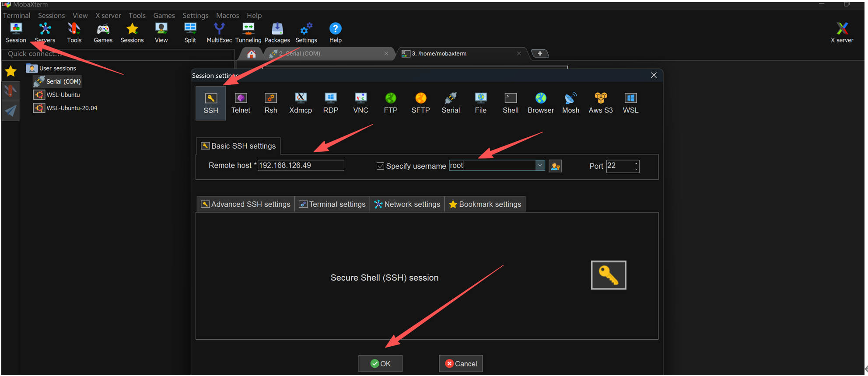This screenshot has width=868, height=376.
Task: Open the Tools menu in menu bar
Action: pyautogui.click(x=137, y=15)
